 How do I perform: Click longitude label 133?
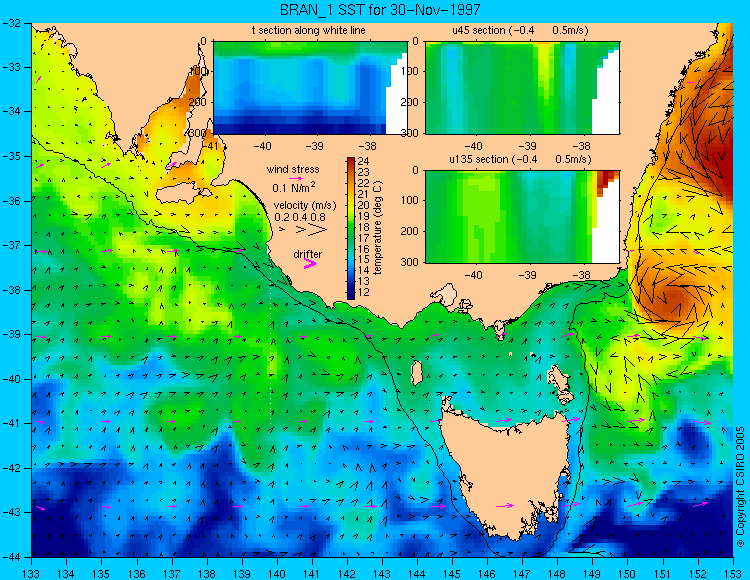32,573
